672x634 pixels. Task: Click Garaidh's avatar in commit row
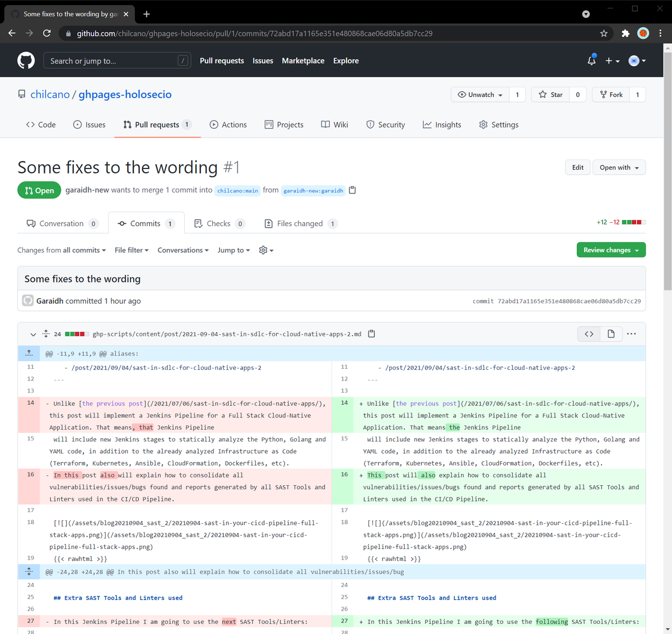[x=28, y=300]
